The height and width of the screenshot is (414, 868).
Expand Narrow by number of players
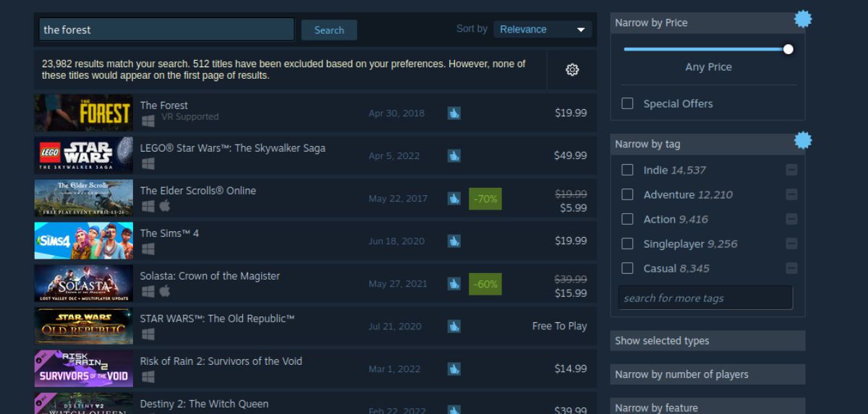click(707, 374)
